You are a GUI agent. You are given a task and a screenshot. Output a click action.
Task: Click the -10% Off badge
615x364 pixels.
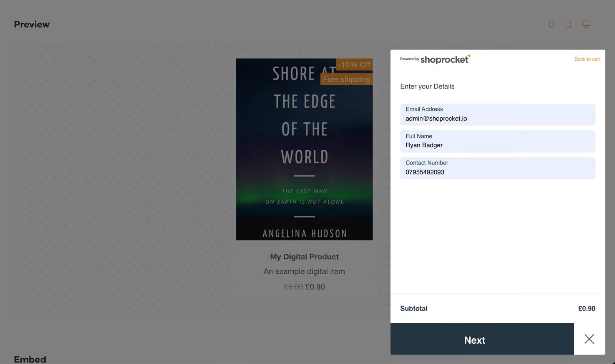354,65
